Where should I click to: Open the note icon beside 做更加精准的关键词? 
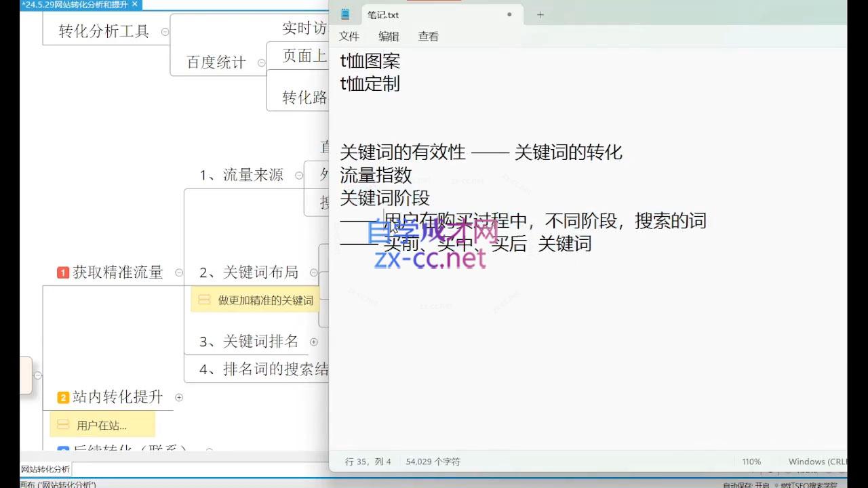[x=204, y=300]
